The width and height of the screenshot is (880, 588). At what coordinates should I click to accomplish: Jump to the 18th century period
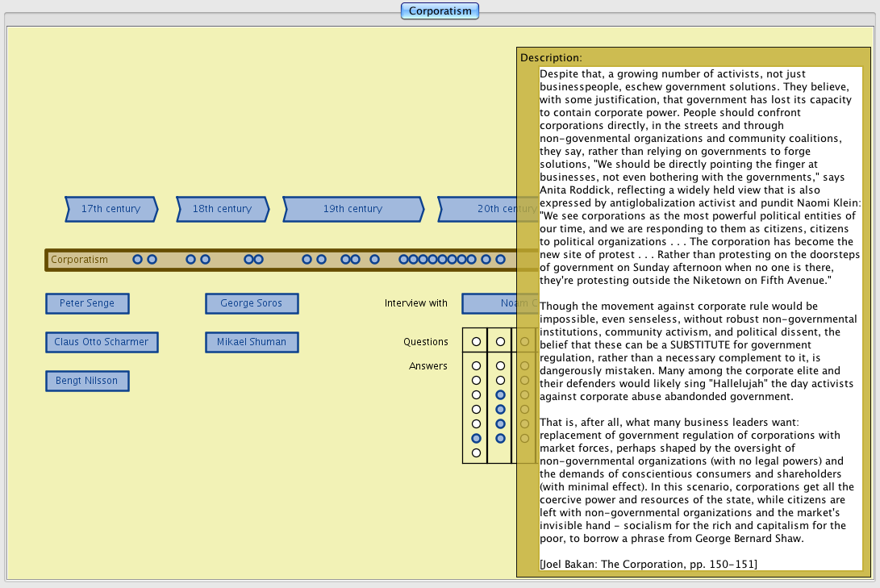pos(222,209)
